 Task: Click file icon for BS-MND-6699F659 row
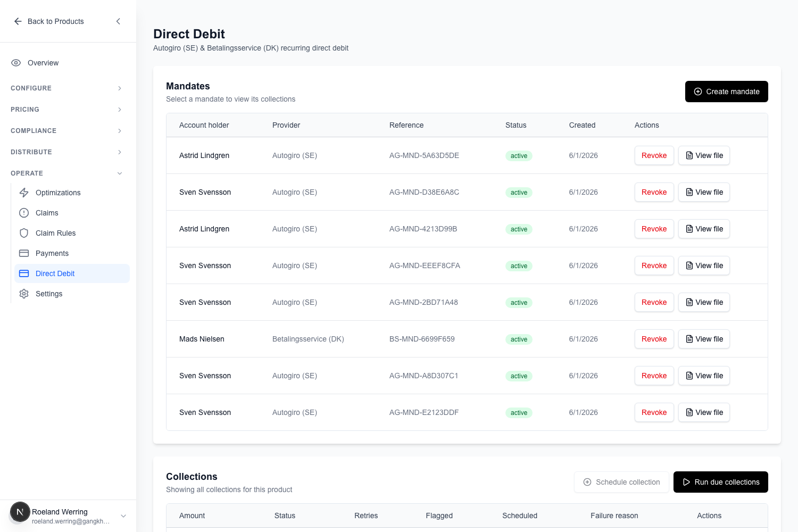coord(689,339)
